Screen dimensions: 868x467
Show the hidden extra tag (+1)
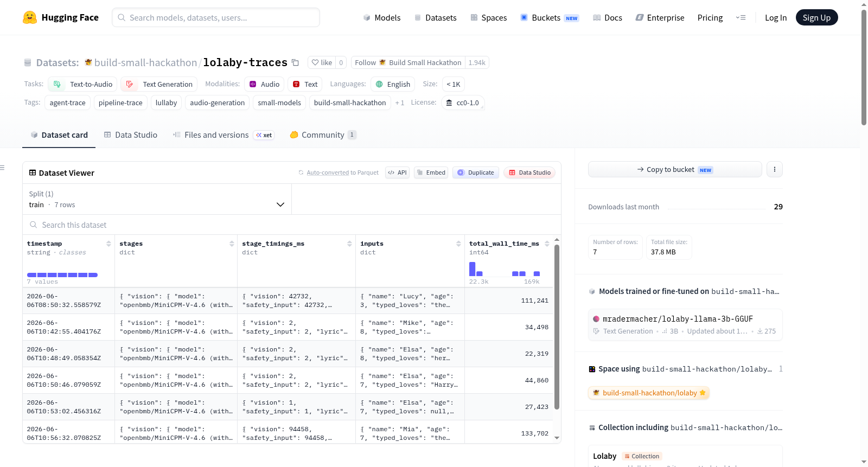point(400,103)
